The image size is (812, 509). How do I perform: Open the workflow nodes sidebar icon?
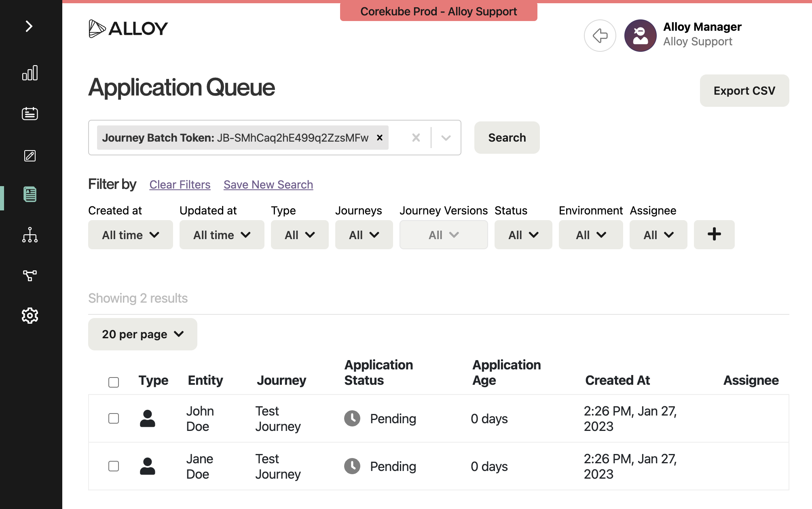click(x=30, y=276)
